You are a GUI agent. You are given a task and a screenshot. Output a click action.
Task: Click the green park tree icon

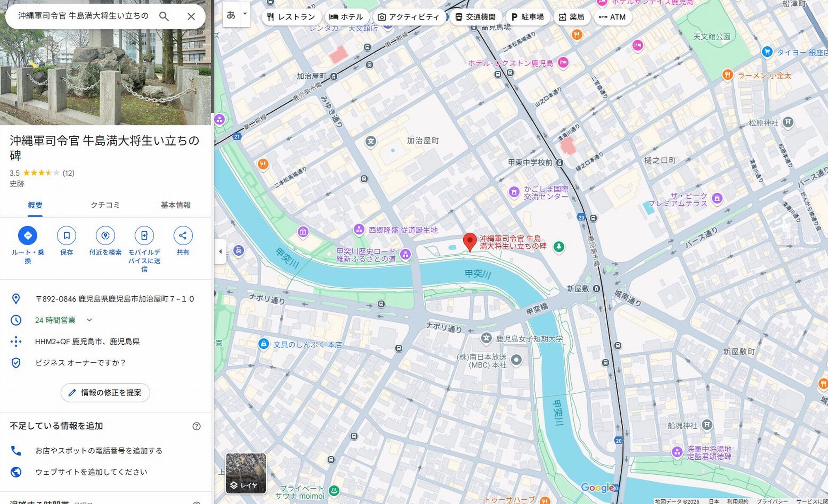point(558,247)
